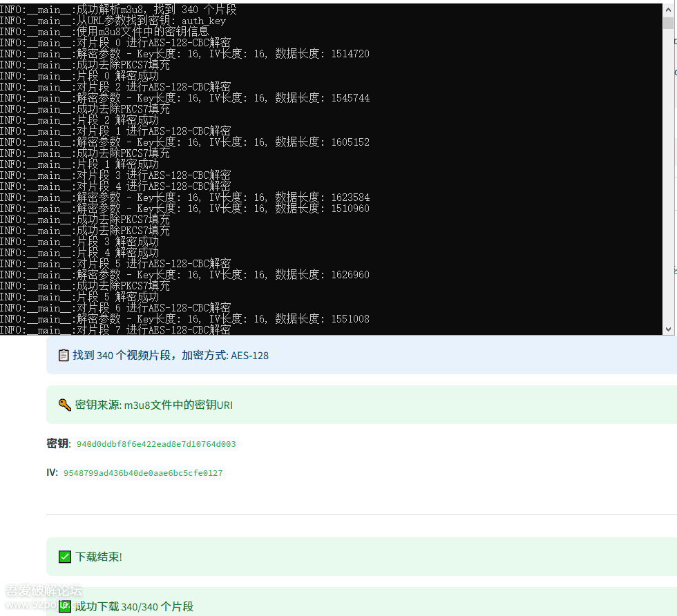Screen dimensions: 677x616
Task: Click the checkmark icon beside 成功下载 340/340 个片段
Action: 64,607
